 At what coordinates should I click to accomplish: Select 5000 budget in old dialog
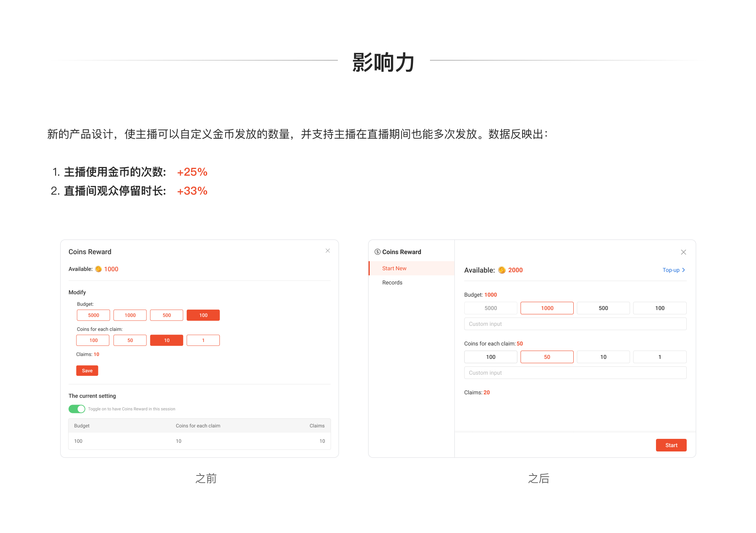(x=93, y=315)
